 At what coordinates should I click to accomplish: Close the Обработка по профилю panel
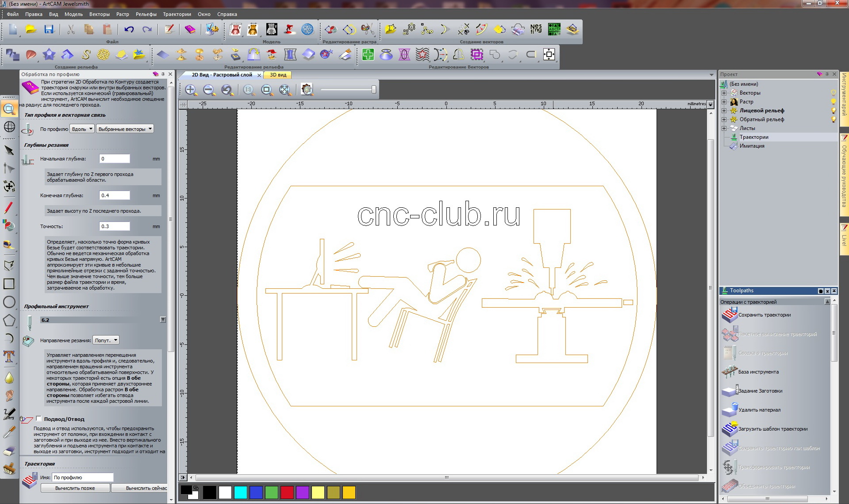(170, 74)
